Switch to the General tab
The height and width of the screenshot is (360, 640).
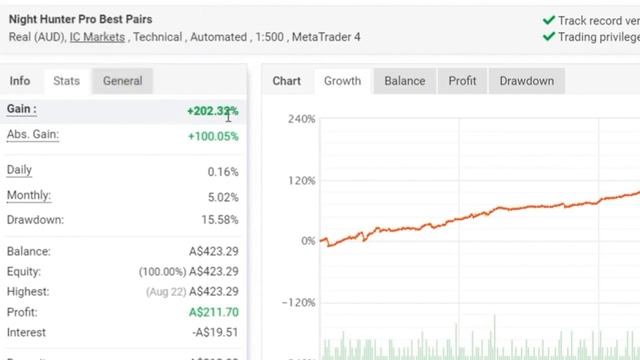122,81
